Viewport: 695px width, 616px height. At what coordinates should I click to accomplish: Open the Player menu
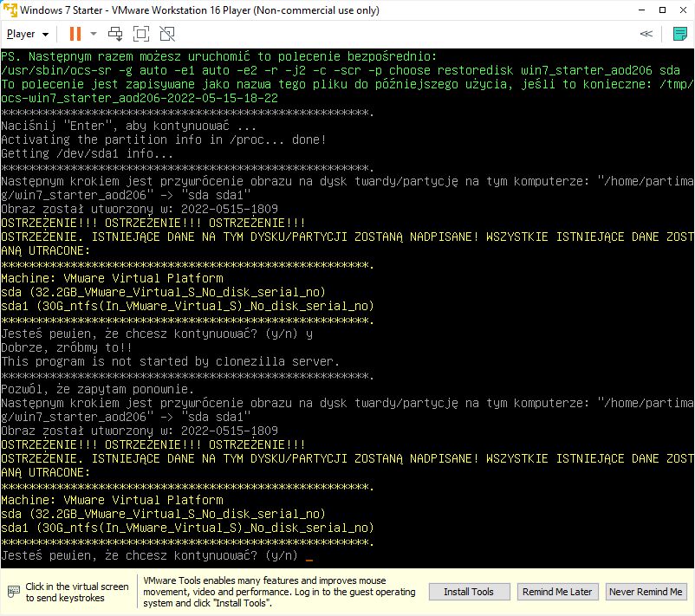pos(21,34)
